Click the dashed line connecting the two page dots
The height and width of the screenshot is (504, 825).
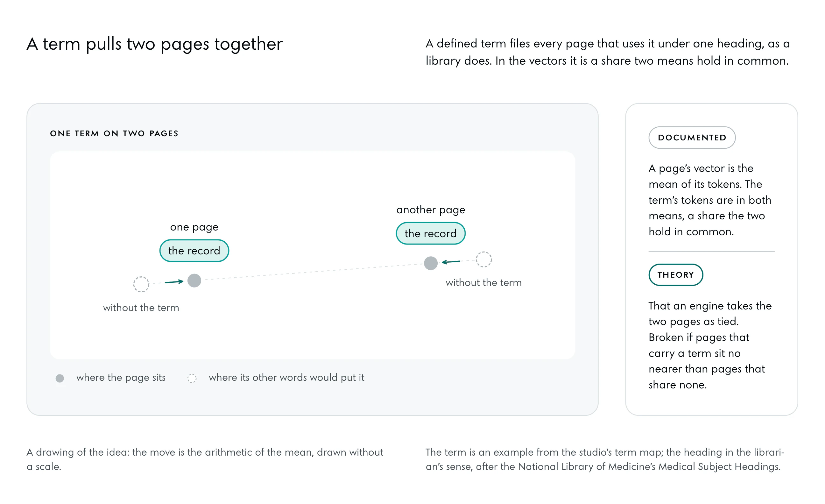point(312,272)
